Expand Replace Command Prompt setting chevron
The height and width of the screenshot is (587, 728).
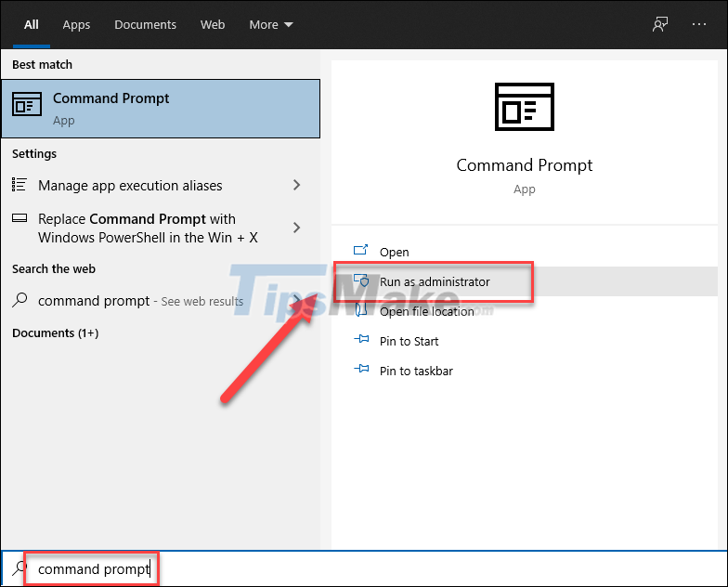point(297,228)
